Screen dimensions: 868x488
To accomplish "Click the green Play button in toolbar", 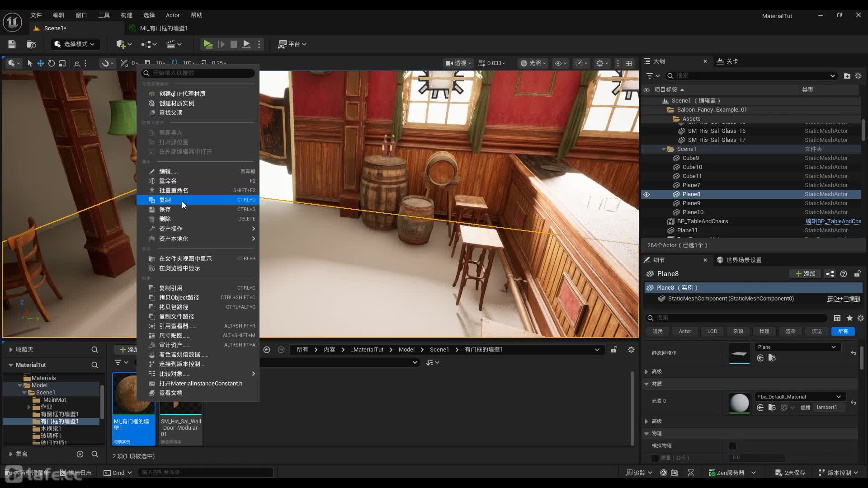I will click(207, 44).
